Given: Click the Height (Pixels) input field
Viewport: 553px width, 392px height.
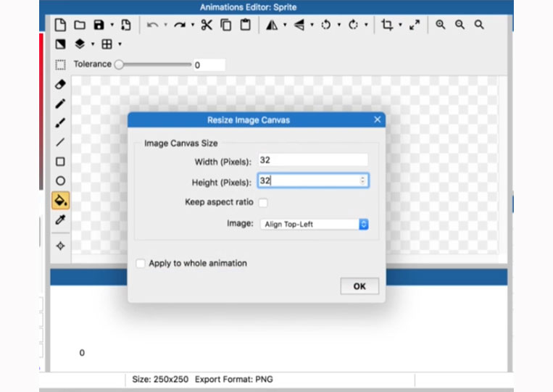Looking at the screenshot, I should coord(313,180).
